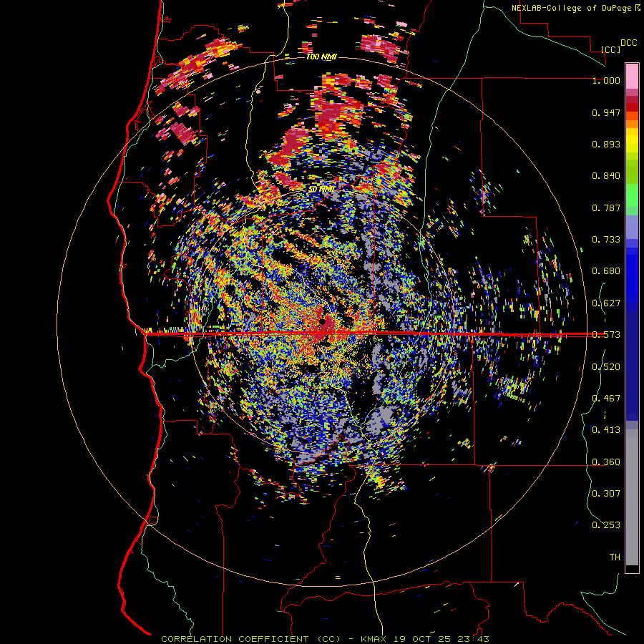
Task: Select the 0.893 scale value
Action: [606, 144]
